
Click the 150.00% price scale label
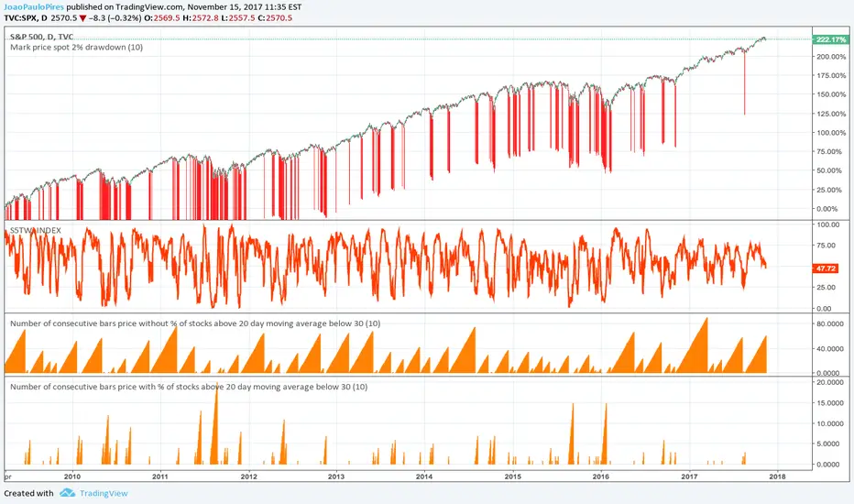point(831,94)
